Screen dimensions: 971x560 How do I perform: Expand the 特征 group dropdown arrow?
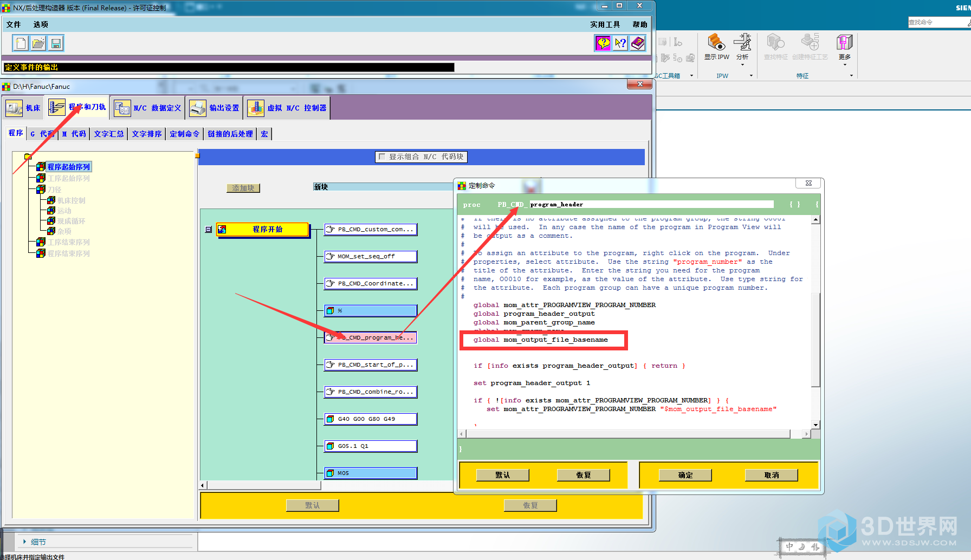(851, 76)
